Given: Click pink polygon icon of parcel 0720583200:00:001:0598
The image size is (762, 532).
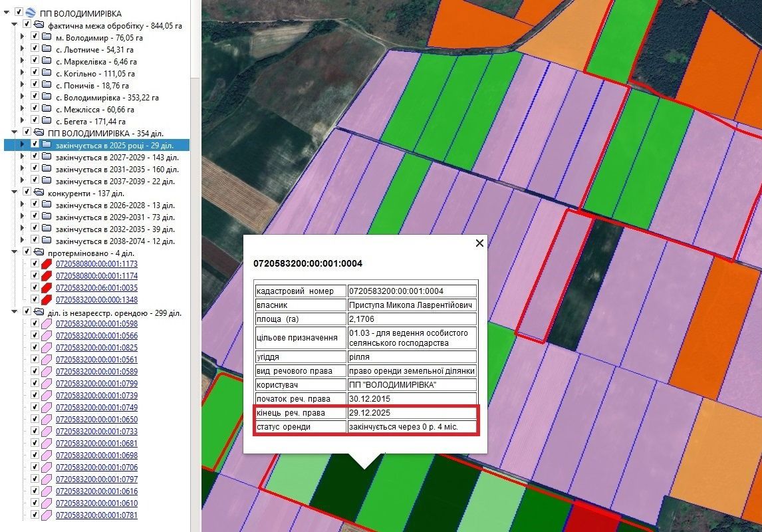Looking at the screenshot, I should (47, 324).
